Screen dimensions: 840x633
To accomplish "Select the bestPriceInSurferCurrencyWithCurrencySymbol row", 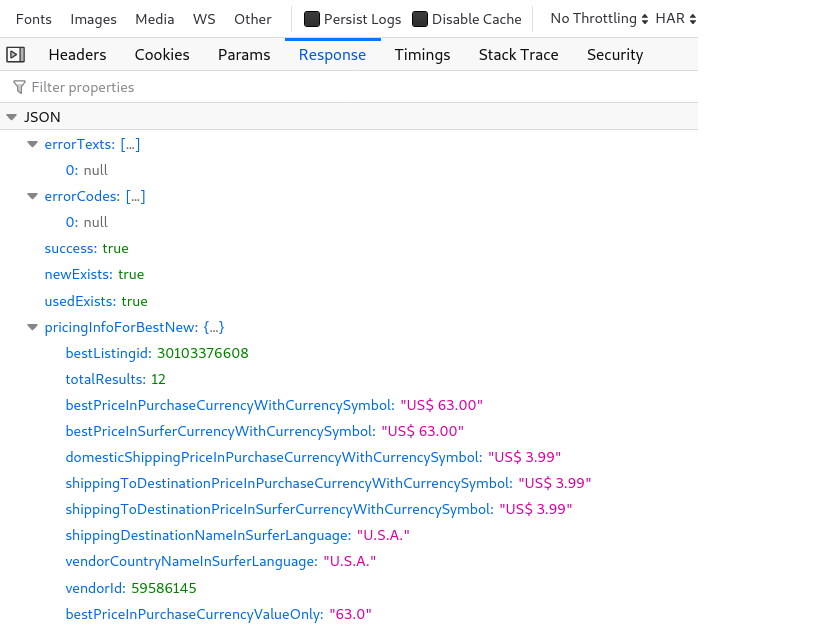I will click(349, 432).
